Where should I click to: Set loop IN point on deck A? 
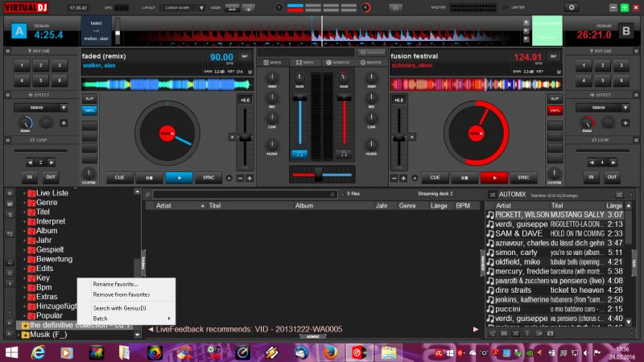click(x=30, y=177)
